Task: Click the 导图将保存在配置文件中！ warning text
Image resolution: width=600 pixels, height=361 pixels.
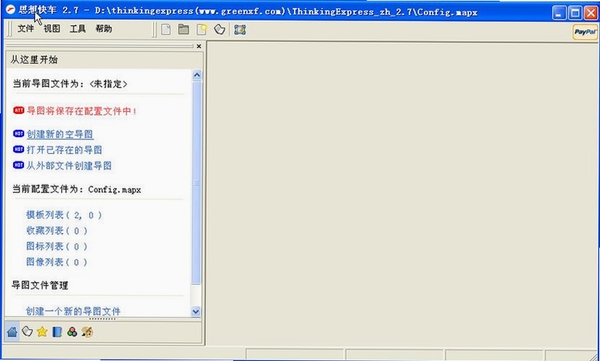Action: 82,111
